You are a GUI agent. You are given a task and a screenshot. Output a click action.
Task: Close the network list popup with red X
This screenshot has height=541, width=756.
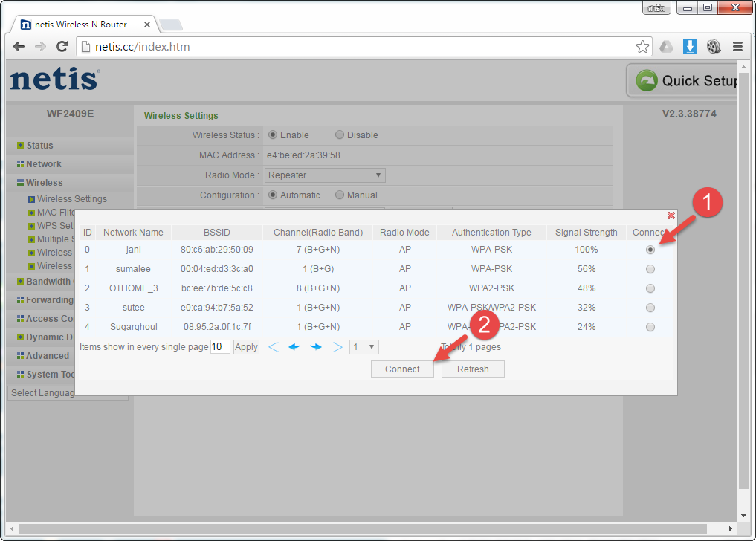[671, 216]
